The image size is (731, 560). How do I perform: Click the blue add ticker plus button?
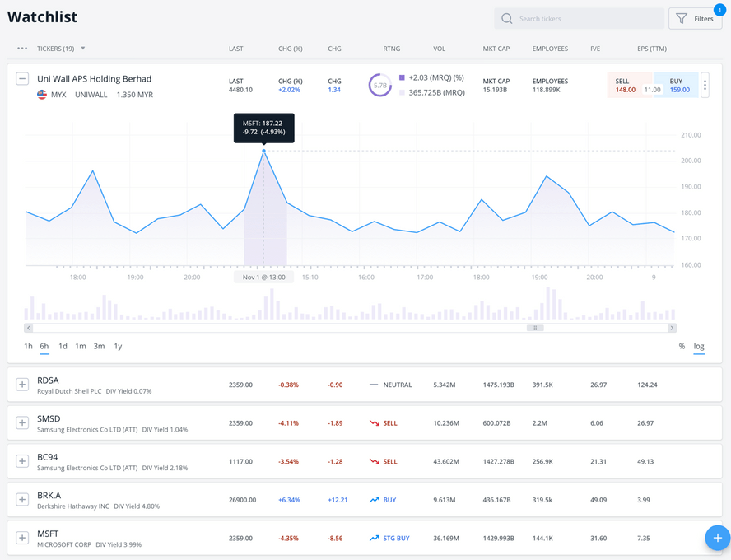718,538
